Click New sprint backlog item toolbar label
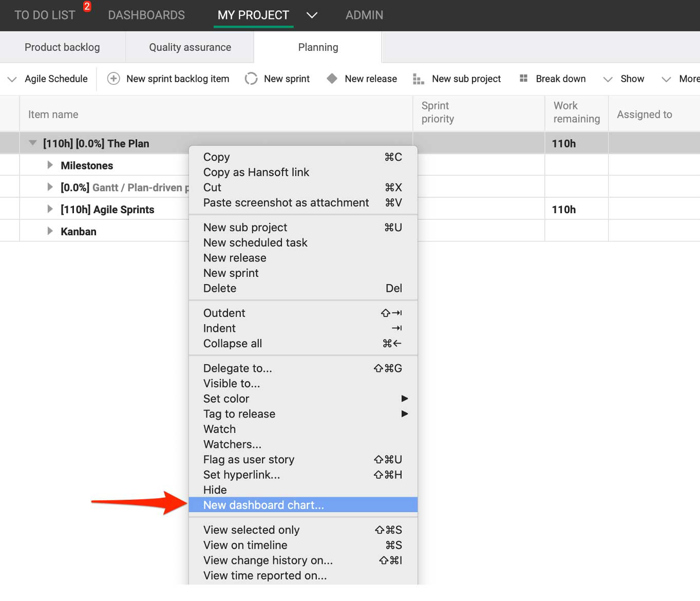Screen dimensions: 700x601 [178, 79]
